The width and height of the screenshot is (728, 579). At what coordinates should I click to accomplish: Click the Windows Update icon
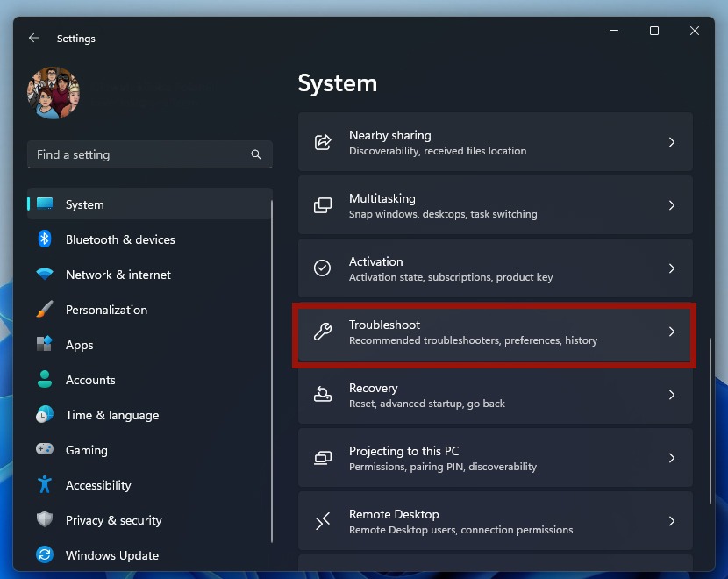46,555
